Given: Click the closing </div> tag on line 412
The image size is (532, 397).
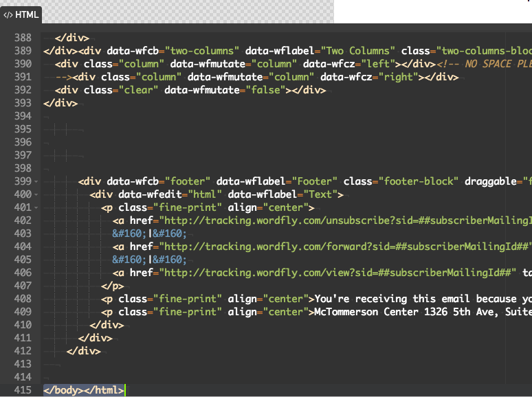Looking at the screenshot, I should click(83, 351).
